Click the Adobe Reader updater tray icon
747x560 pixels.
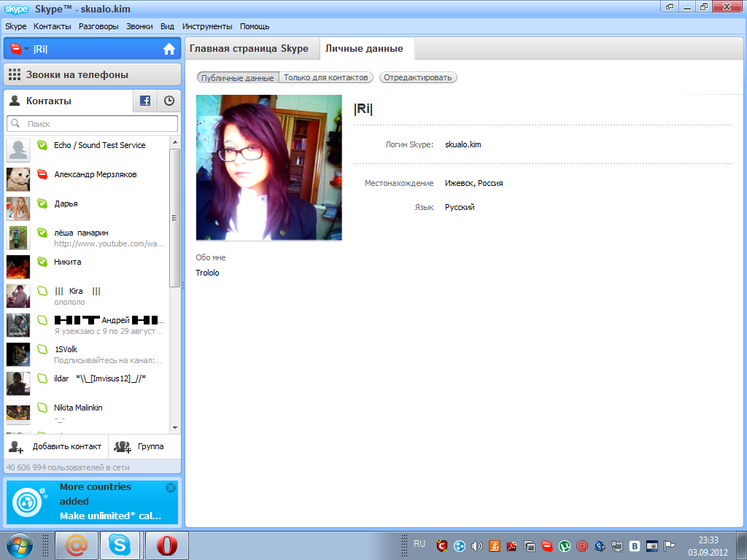[511, 546]
